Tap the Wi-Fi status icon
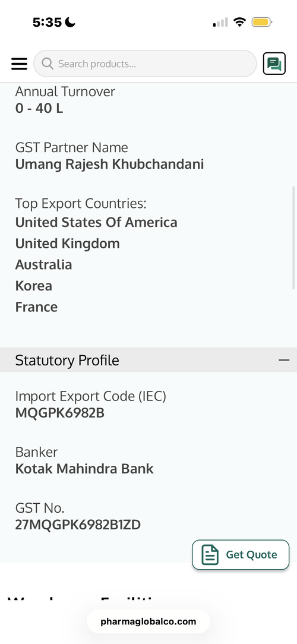 tap(239, 22)
